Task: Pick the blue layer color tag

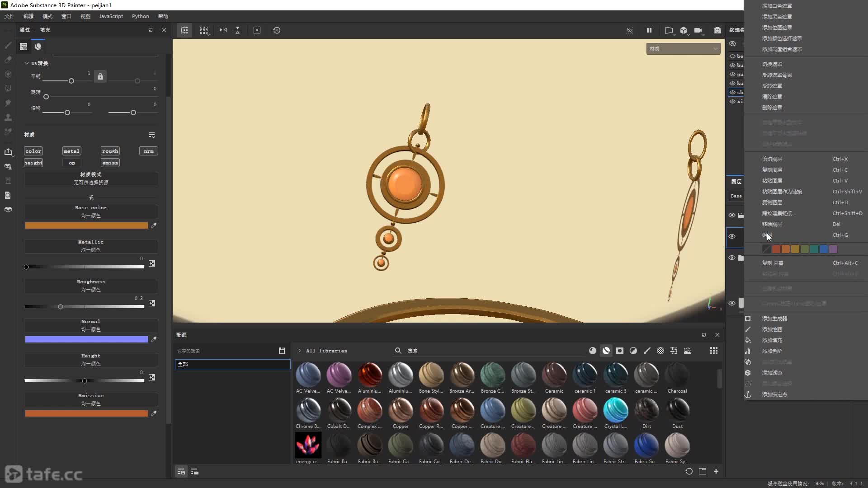Action: pyautogui.click(x=824, y=249)
